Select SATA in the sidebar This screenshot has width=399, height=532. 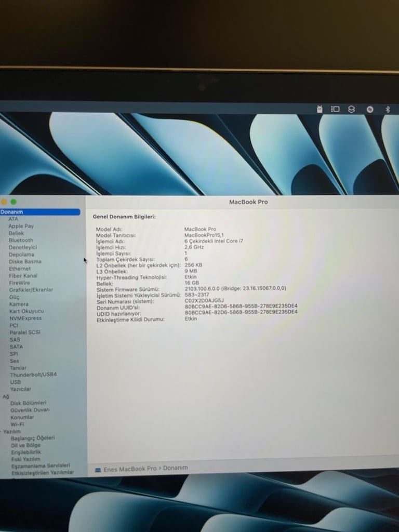pos(16,347)
